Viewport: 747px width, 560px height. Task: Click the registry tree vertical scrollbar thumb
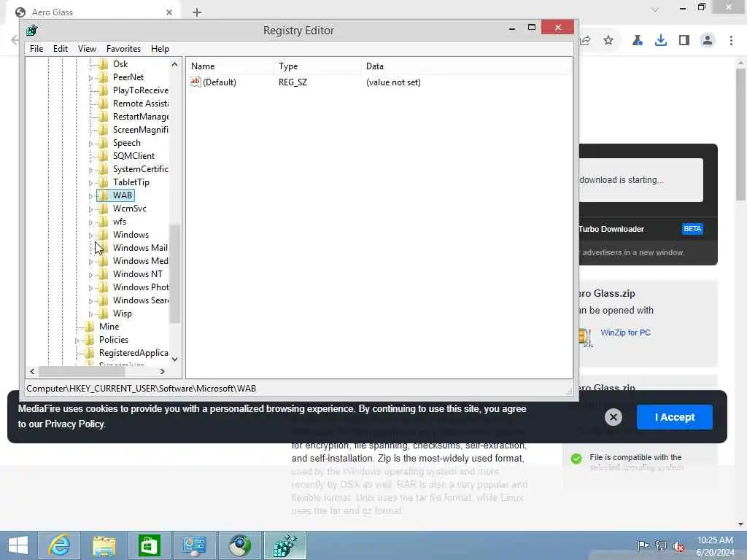click(175, 273)
